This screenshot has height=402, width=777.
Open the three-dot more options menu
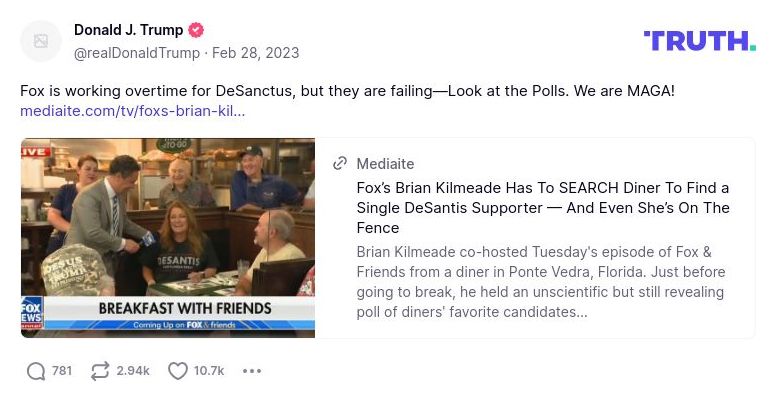pyautogui.click(x=252, y=371)
